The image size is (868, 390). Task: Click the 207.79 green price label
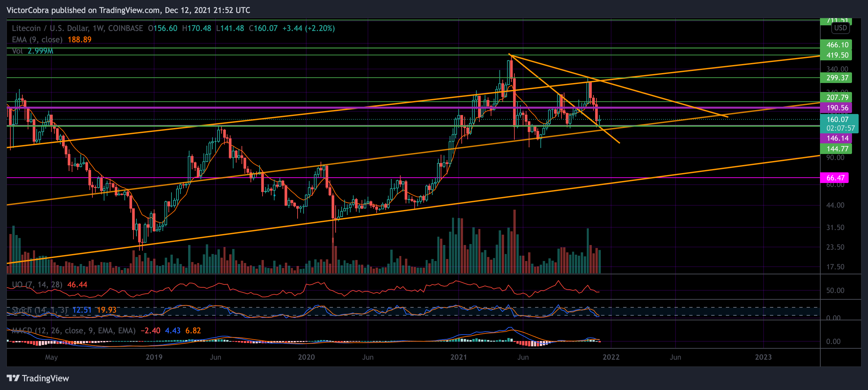[x=836, y=97]
